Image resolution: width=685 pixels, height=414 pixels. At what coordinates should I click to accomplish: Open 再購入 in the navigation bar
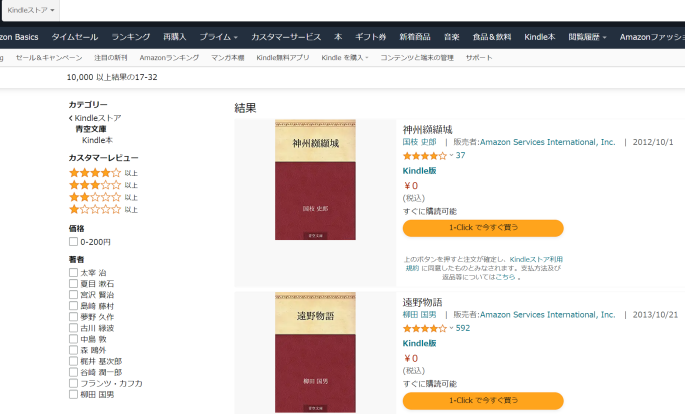[x=175, y=37]
